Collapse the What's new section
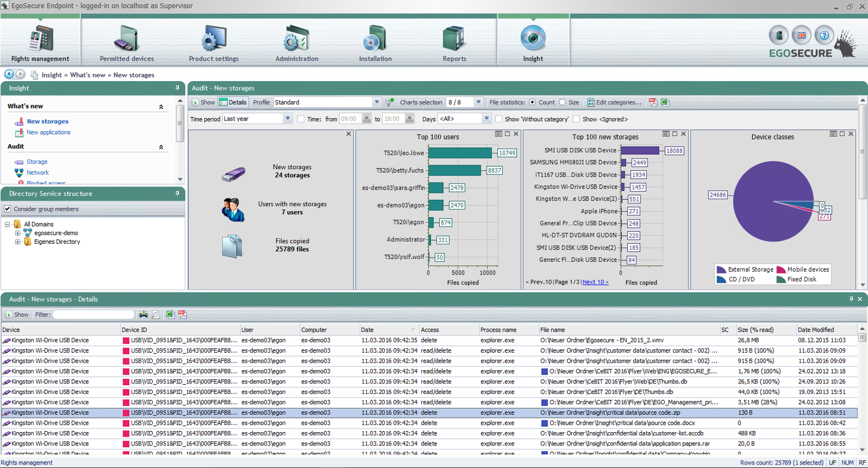Viewport: 868px width, 468px height. tap(161, 107)
